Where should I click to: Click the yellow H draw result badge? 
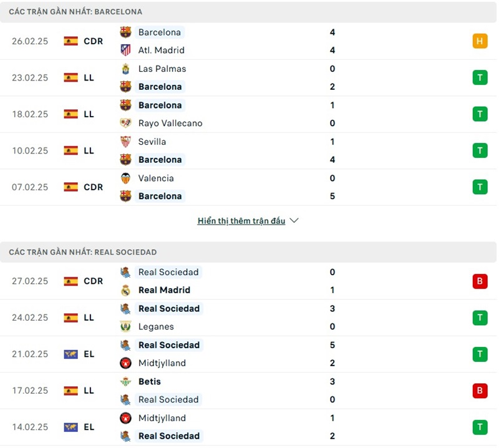click(x=480, y=41)
